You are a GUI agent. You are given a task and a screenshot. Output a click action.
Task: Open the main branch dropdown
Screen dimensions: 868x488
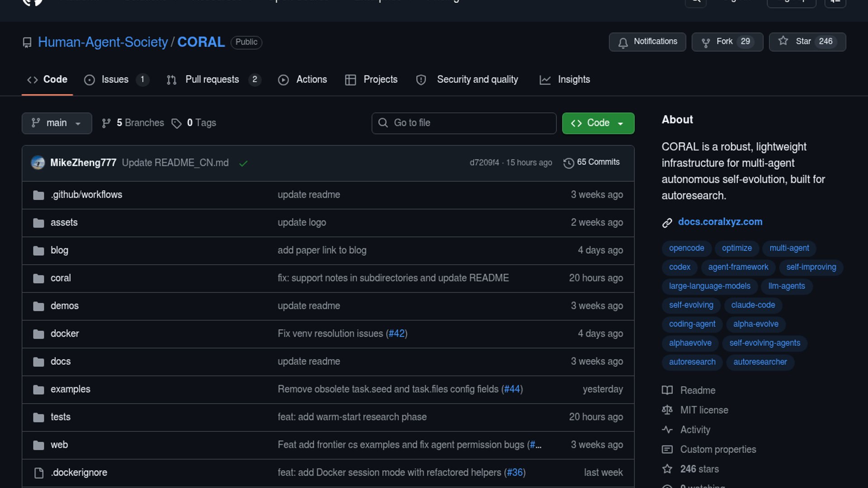[x=57, y=123]
